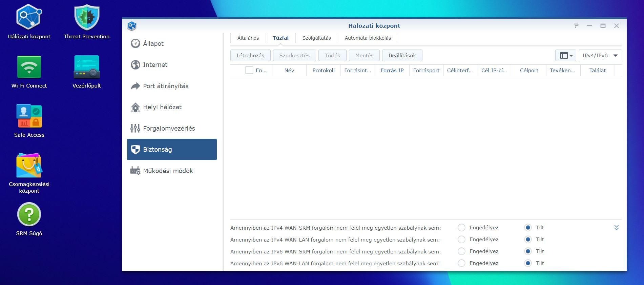The height and width of the screenshot is (285, 644).
Task: Click the Célport column header
Action: click(x=529, y=70)
